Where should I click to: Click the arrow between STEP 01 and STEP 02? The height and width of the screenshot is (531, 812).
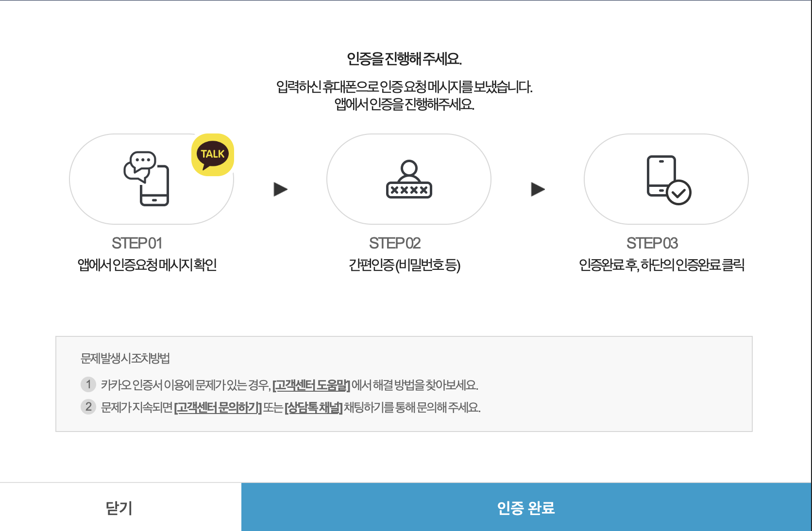coord(281,190)
